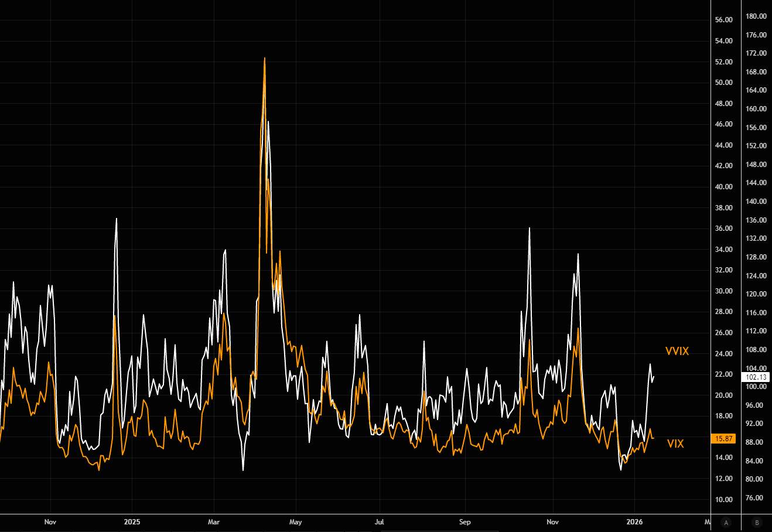This screenshot has width=772, height=532.
Task: Click the A scale button
Action: 726,523
